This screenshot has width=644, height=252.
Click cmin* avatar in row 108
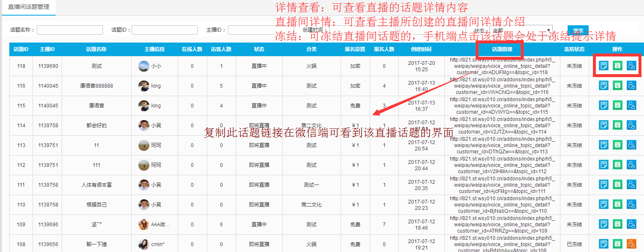pyautogui.click(x=143, y=244)
